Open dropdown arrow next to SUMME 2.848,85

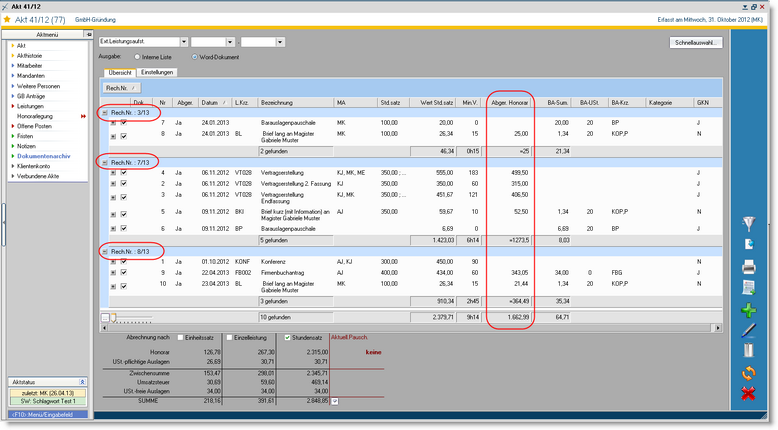[x=335, y=401]
